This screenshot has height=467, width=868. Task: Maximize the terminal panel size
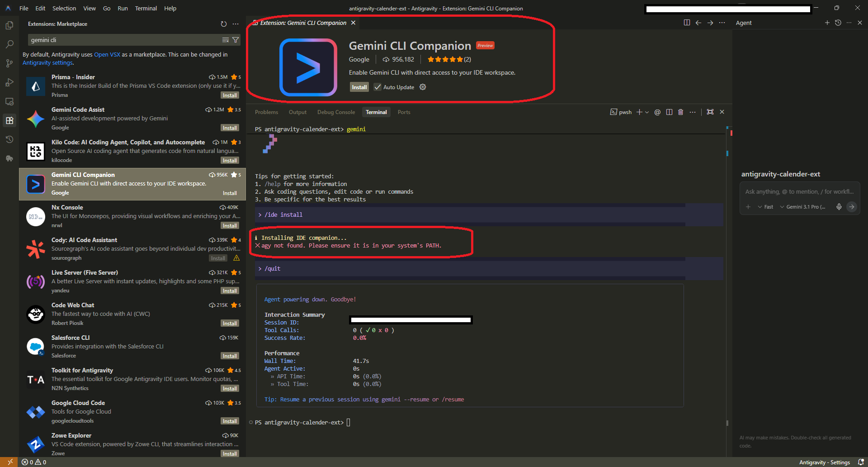point(710,112)
